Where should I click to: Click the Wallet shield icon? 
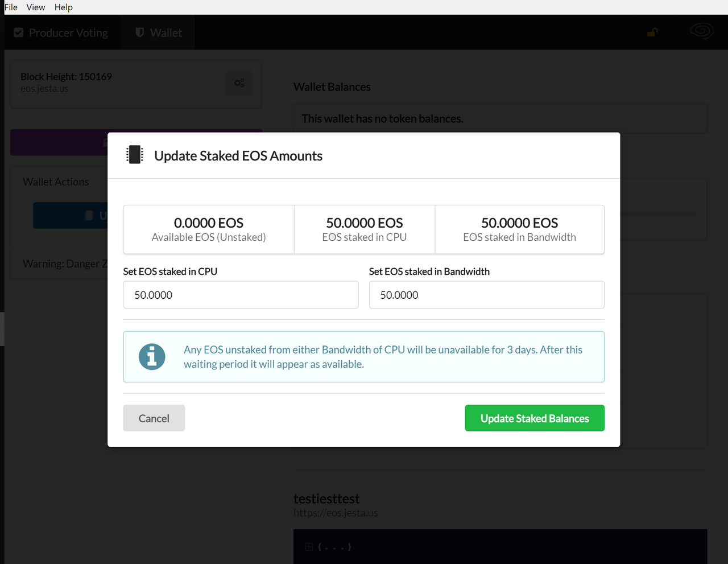point(139,33)
